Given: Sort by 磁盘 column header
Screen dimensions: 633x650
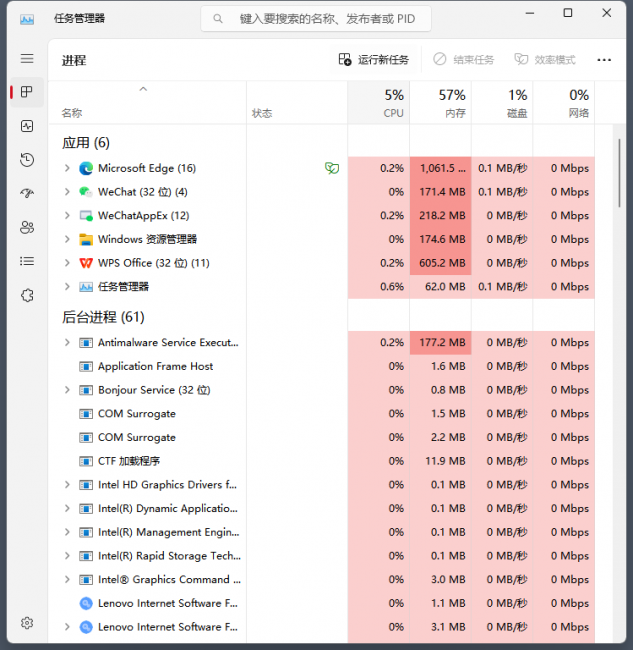Looking at the screenshot, I should coord(502,103).
